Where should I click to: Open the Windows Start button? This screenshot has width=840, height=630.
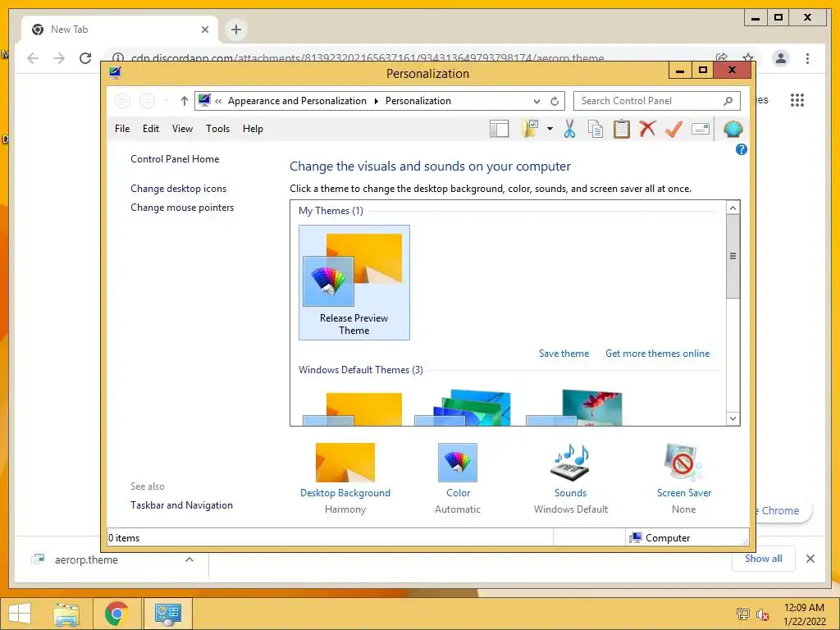(x=20, y=614)
